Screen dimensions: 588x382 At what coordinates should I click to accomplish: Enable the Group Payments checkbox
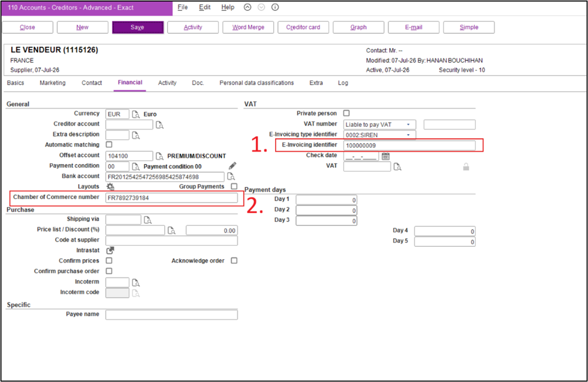point(234,186)
